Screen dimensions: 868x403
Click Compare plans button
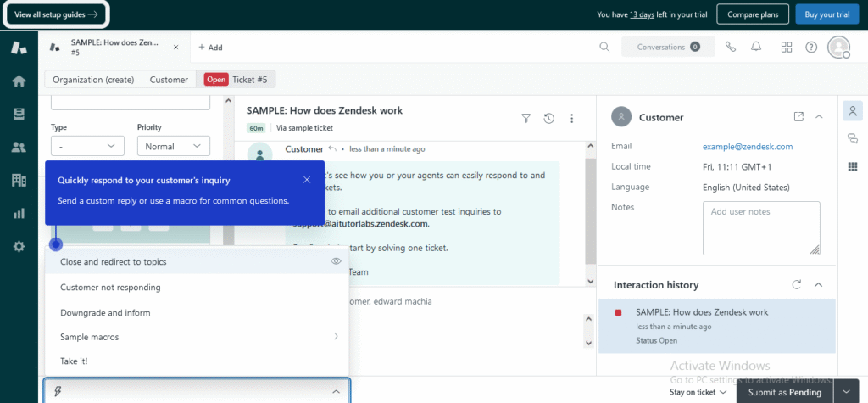[x=753, y=14]
